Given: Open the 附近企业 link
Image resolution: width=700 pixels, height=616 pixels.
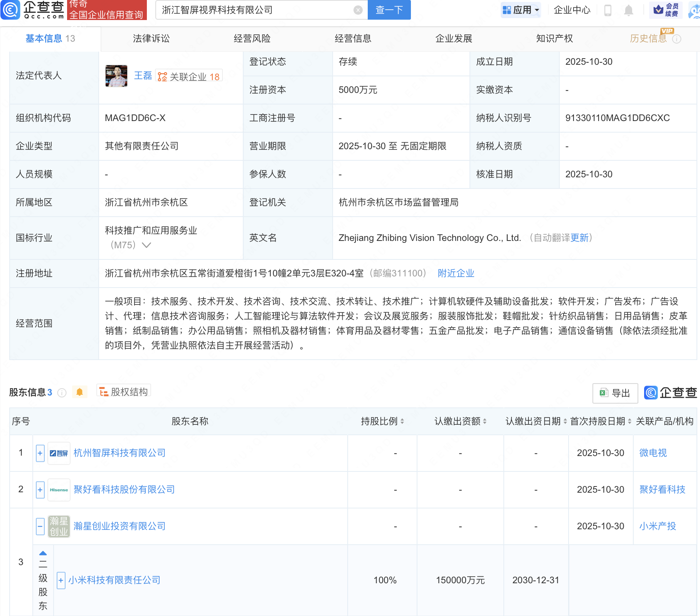Looking at the screenshot, I should [x=456, y=273].
